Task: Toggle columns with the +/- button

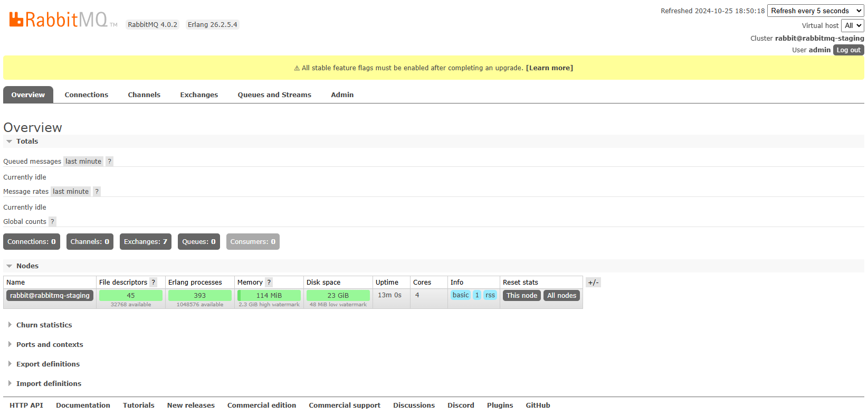Action: tap(593, 283)
